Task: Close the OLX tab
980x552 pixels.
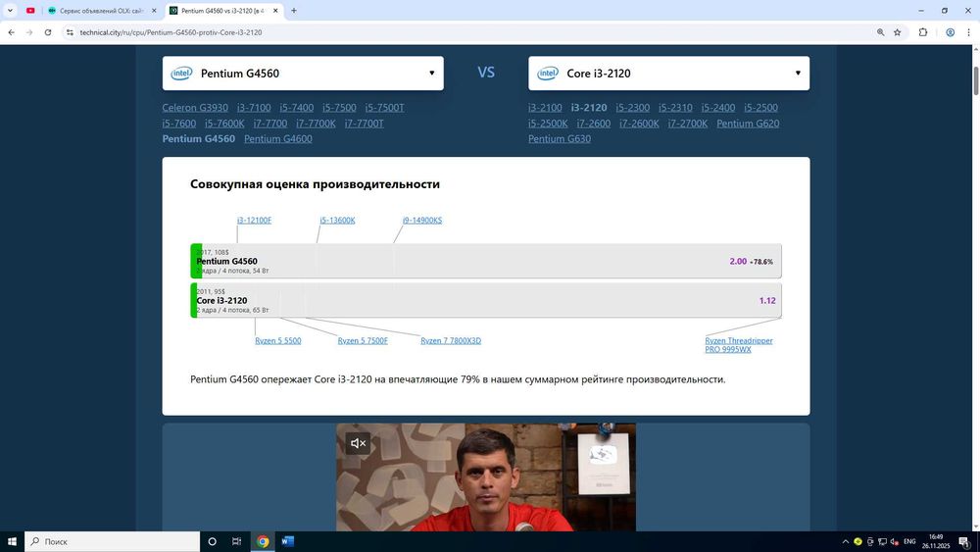Action: pos(154,11)
